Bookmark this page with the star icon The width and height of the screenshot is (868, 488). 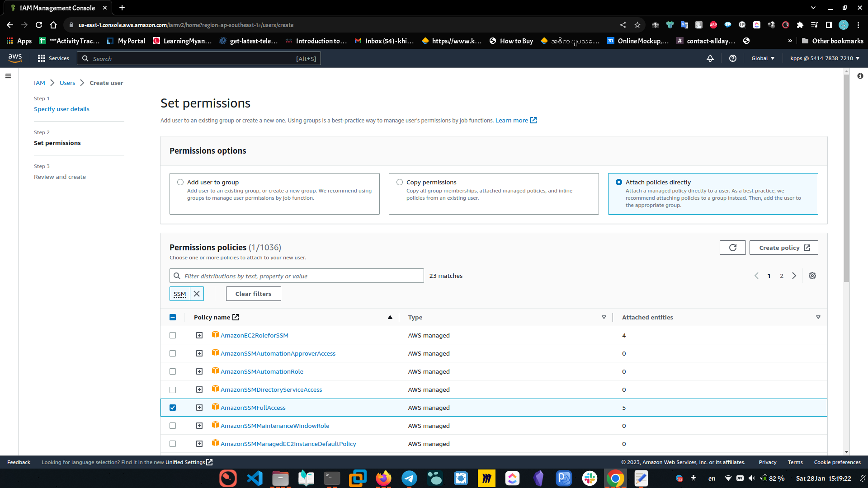[x=637, y=25]
